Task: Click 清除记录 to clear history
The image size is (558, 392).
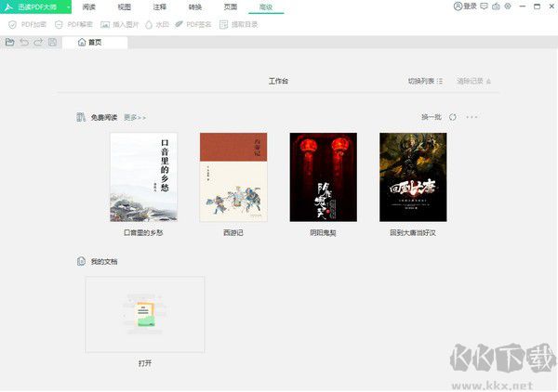Action: click(473, 82)
